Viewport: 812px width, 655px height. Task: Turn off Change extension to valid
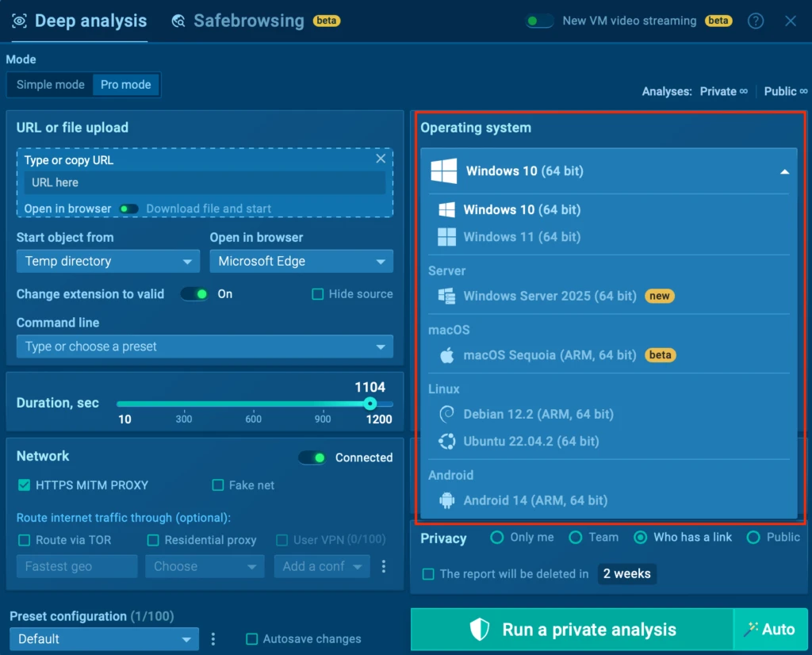coord(195,294)
